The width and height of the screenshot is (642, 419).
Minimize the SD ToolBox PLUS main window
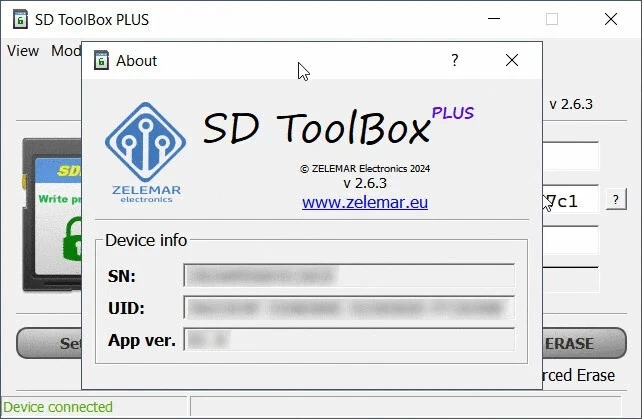click(492, 19)
